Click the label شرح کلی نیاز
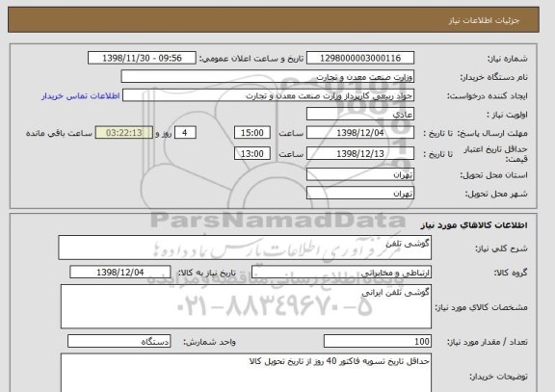The image size is (555, 392). pyautogui.click(x=501, y=248)
